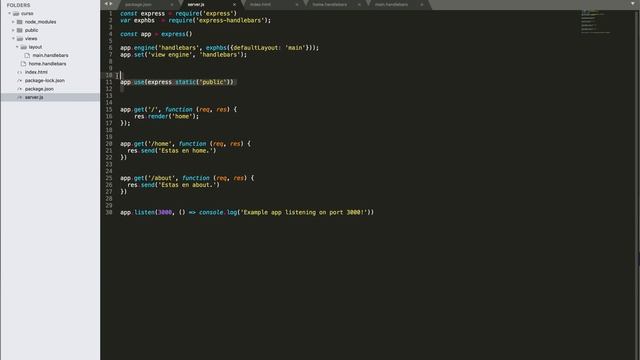Click "app.listen(3000" on line 30
Screen dimensions: 640x360
[146, 212]
